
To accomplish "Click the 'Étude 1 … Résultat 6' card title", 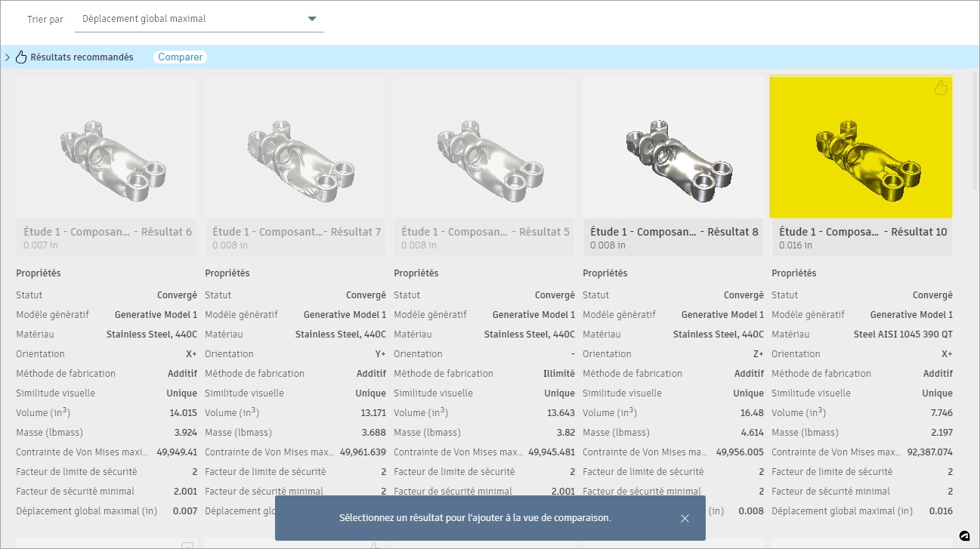I will 107,232.
